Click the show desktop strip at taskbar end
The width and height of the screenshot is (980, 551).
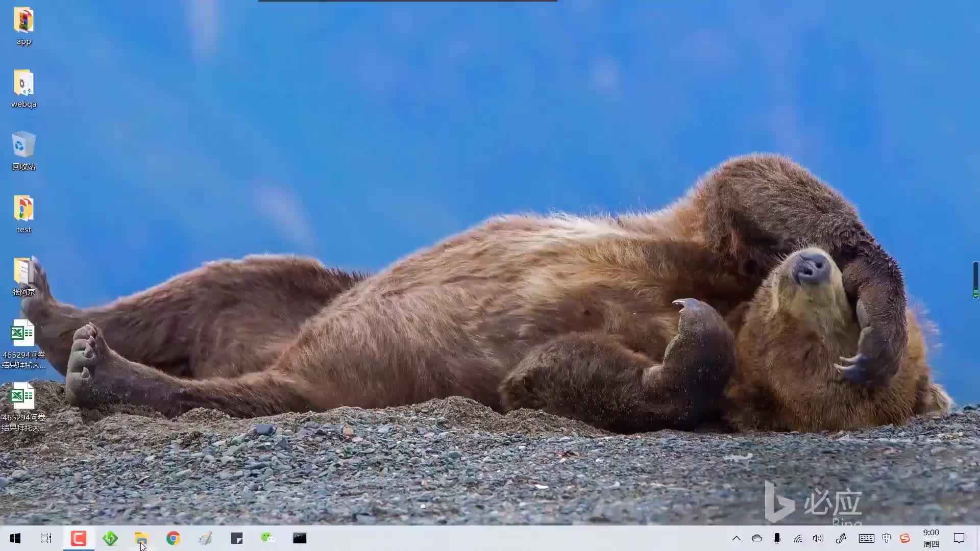pyautogui.click(x=978, y=538)
